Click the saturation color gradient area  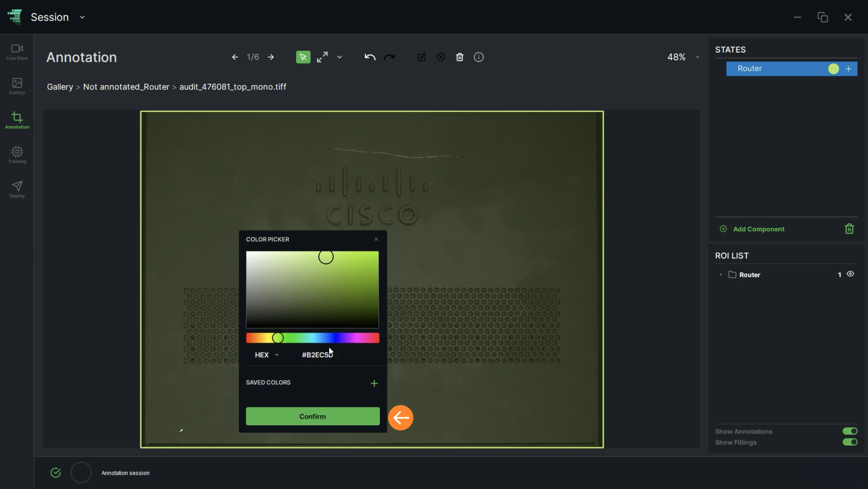click(x=312, y=289)
